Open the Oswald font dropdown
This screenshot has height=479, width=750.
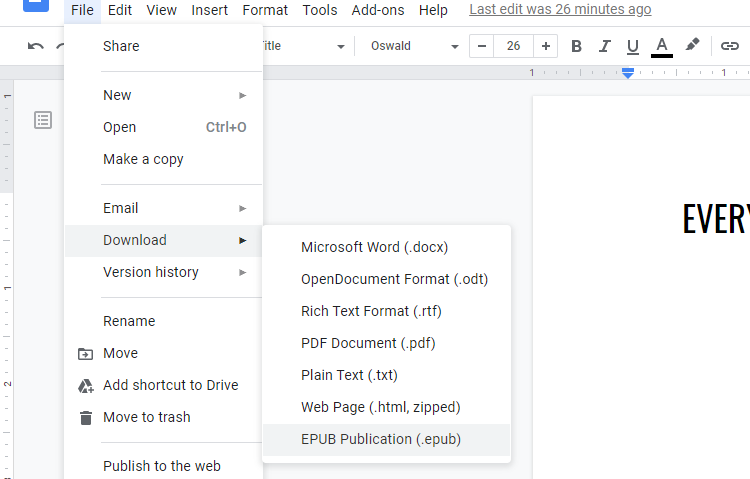click(x=414, y=46)
